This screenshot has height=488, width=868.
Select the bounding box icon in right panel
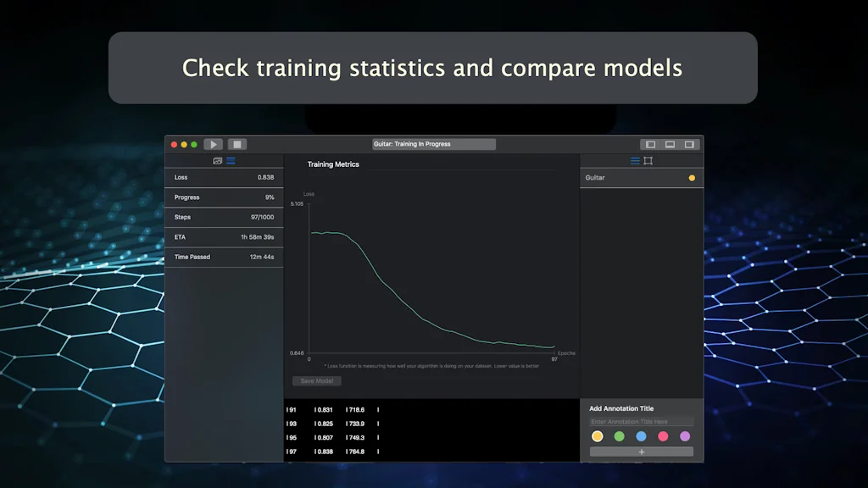click(648, 160)
